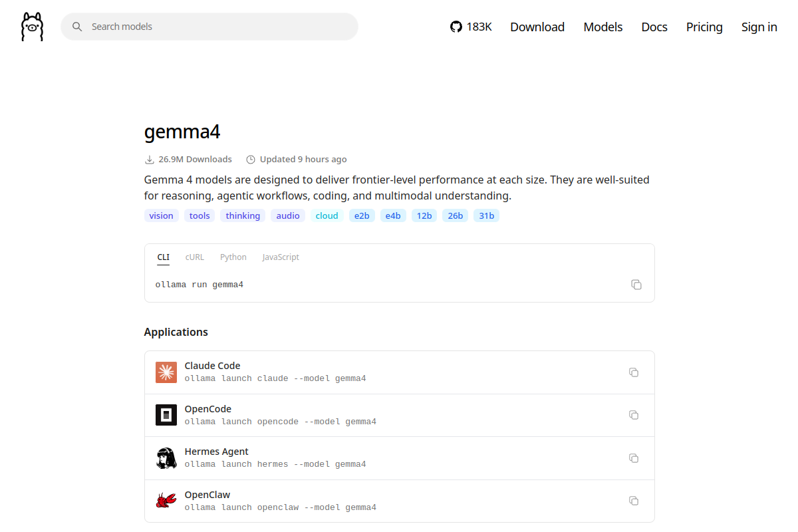Click the Hermes Agent name
Viewport: 798px width, 532px height.
217,452
